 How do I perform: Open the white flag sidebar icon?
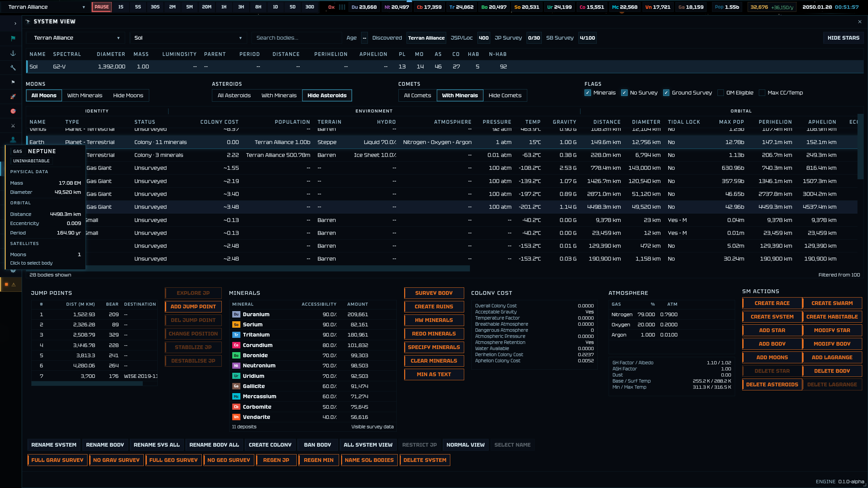(x=13, y=82)
